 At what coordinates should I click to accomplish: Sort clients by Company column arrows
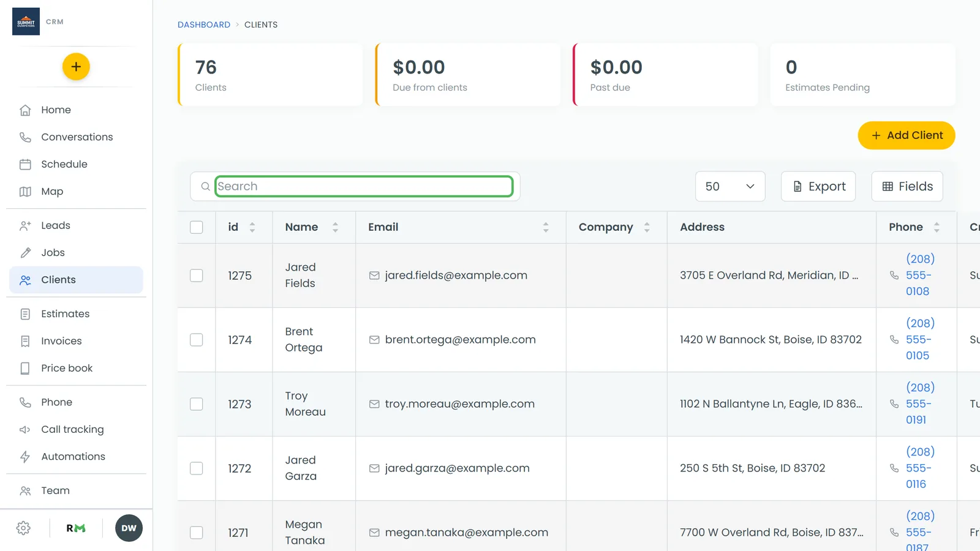(647, 227)
